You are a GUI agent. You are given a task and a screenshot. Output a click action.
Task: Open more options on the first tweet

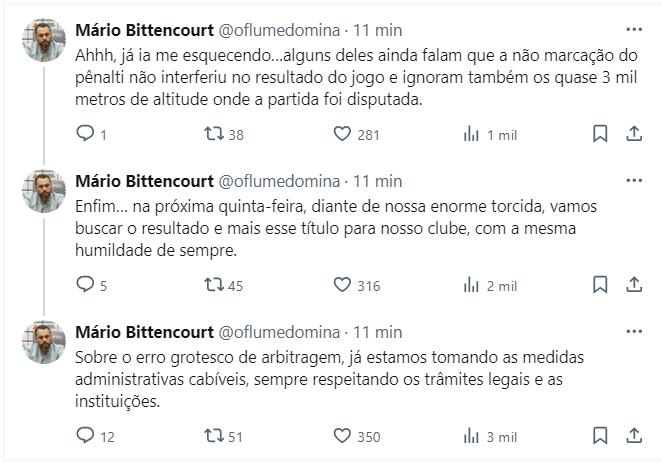tap(634, 29)
